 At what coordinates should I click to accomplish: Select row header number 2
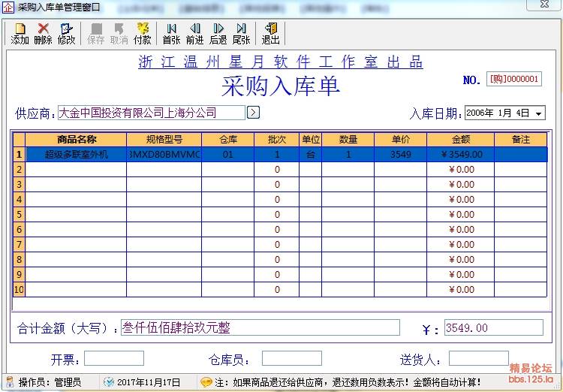tap(19, 169)
